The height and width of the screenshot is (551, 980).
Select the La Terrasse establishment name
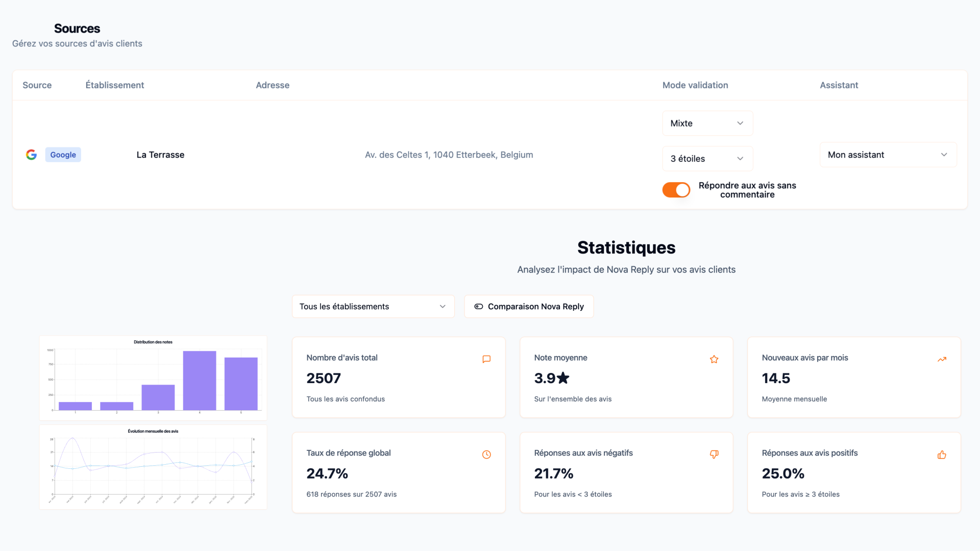[160, 155]
